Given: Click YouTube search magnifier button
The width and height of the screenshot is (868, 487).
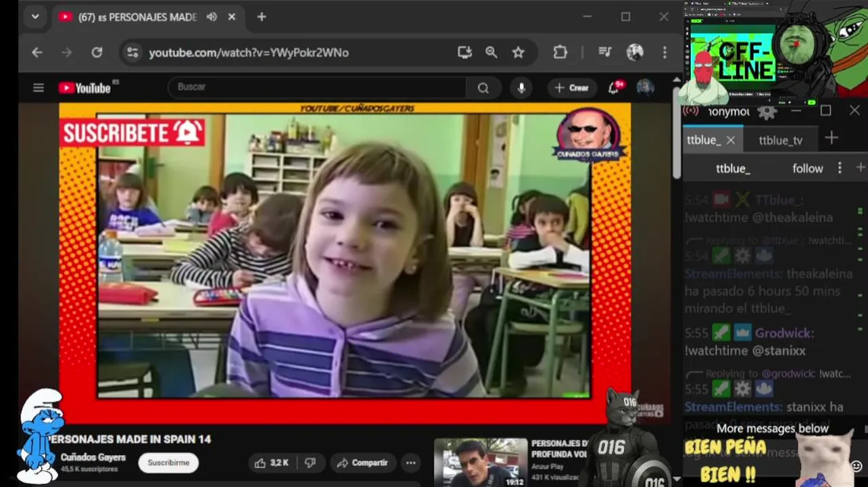Looking at the screenshot, I should (483, 88).
